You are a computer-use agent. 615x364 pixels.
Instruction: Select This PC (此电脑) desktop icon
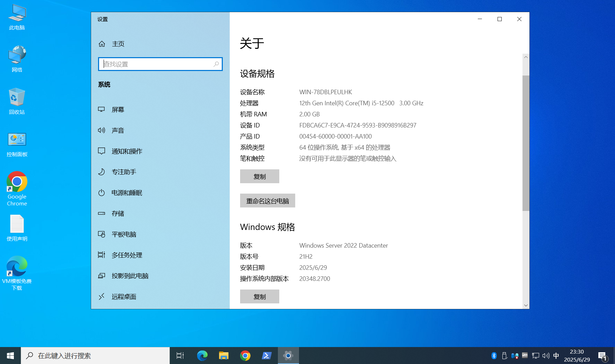pyautogui.click(x=17, y=17)
